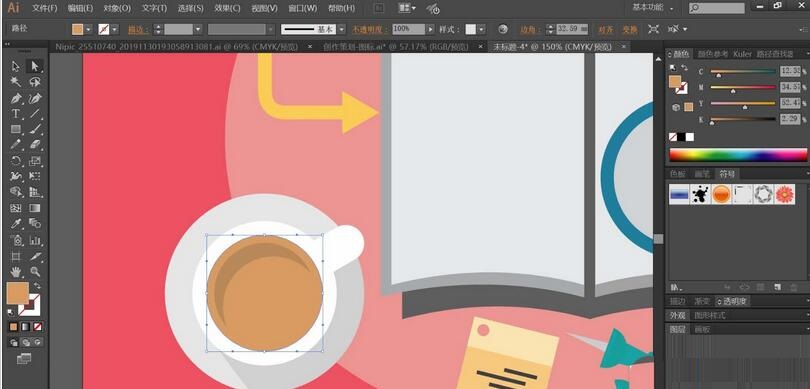This screenshot has height=389, width=810.
Task: Swap fill and stroke colors
Action: (37, 286)
